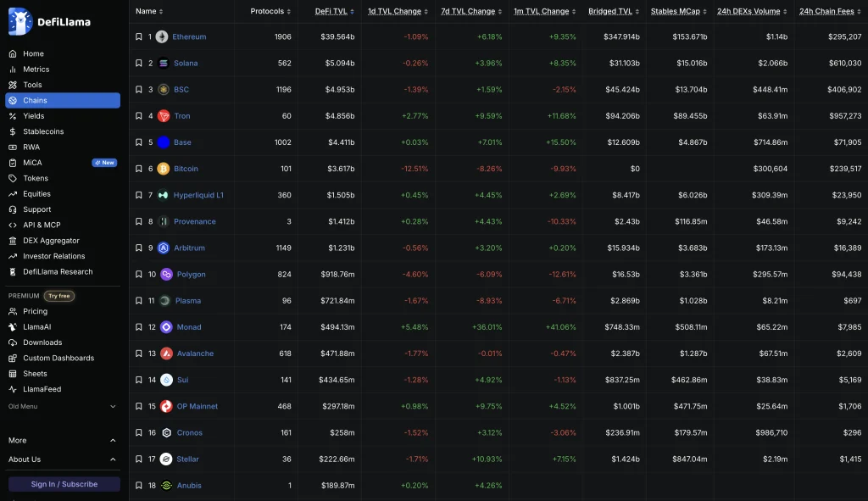
Task: Bookmark the Polygon row
Action: pyautogui.click(x=138, y=274)
